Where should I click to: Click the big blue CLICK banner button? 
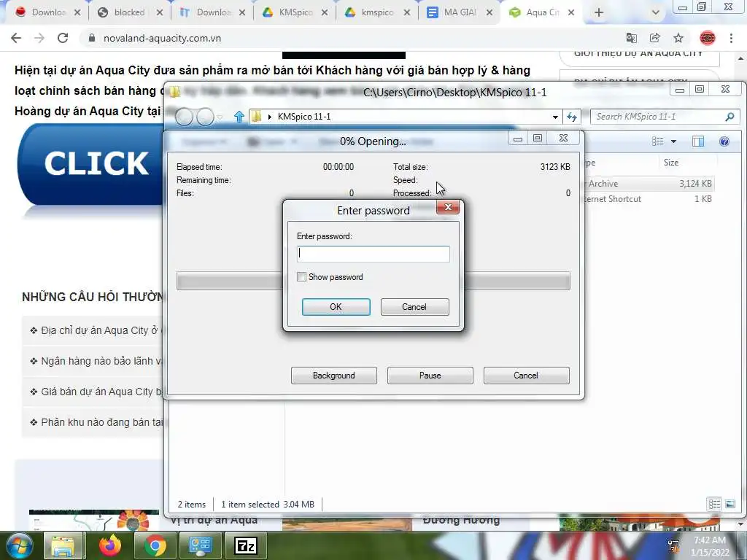coord(90,164)
